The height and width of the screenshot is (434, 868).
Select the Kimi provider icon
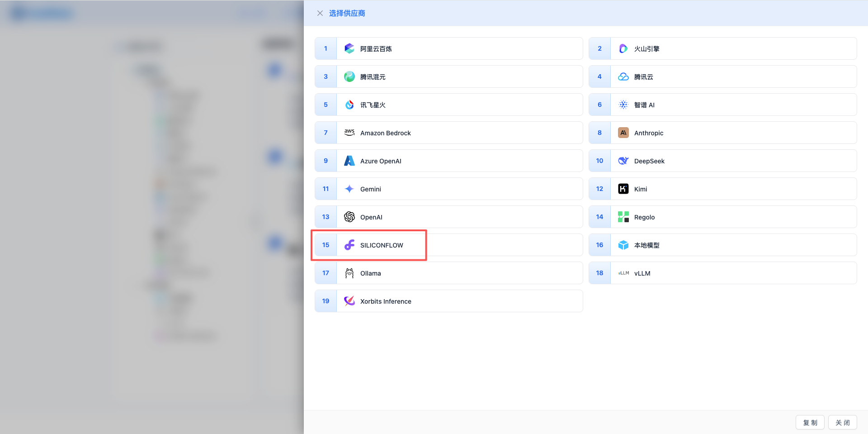[623, 189]
